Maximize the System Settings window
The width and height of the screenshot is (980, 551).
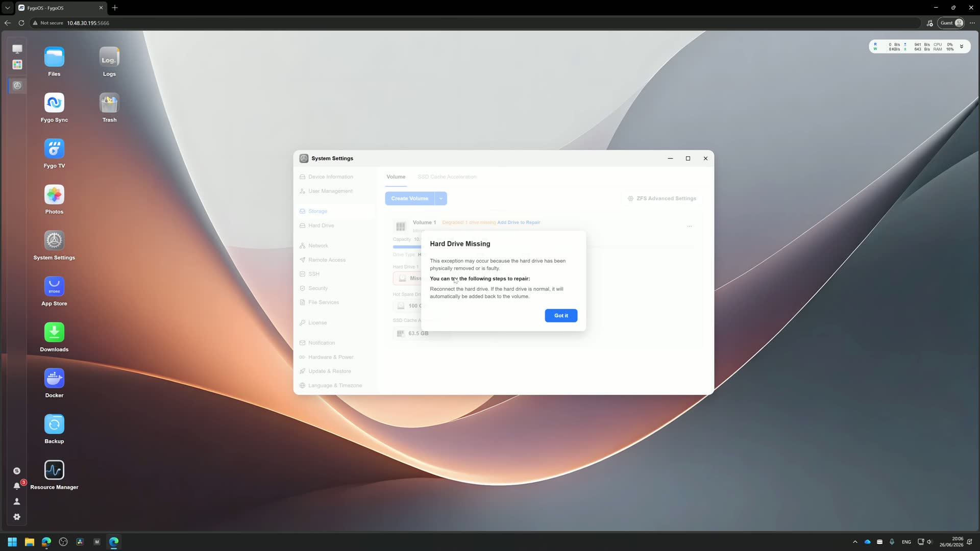point(688,159)
